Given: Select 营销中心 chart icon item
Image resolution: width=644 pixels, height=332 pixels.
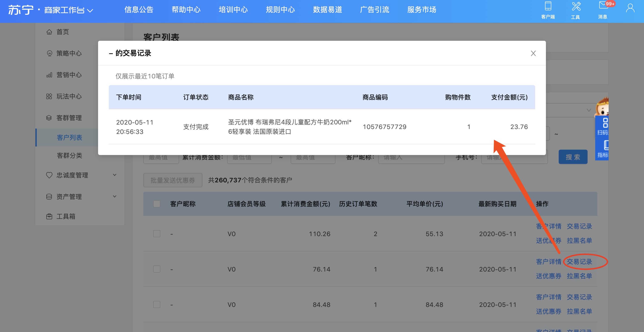Looking at the screenshot, I should click(x=49, y=75).
